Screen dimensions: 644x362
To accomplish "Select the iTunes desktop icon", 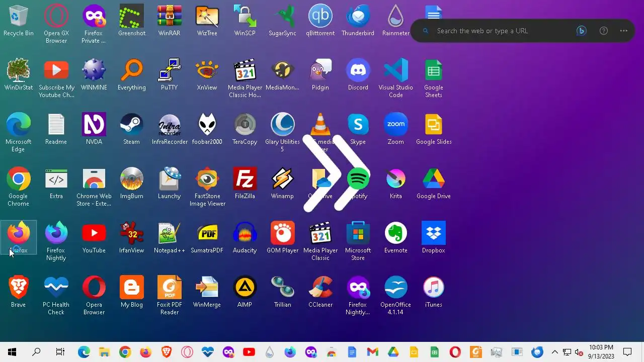I will [433, 293].
